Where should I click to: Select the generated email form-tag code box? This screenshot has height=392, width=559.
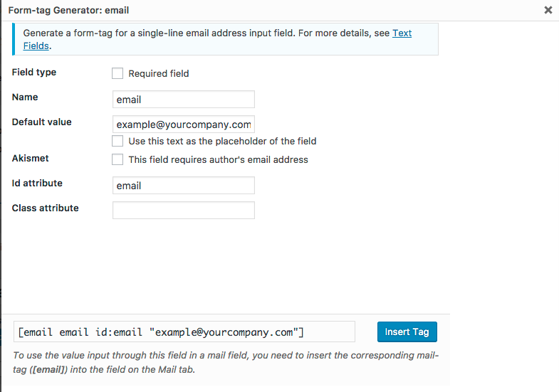[x=184, y=332]
